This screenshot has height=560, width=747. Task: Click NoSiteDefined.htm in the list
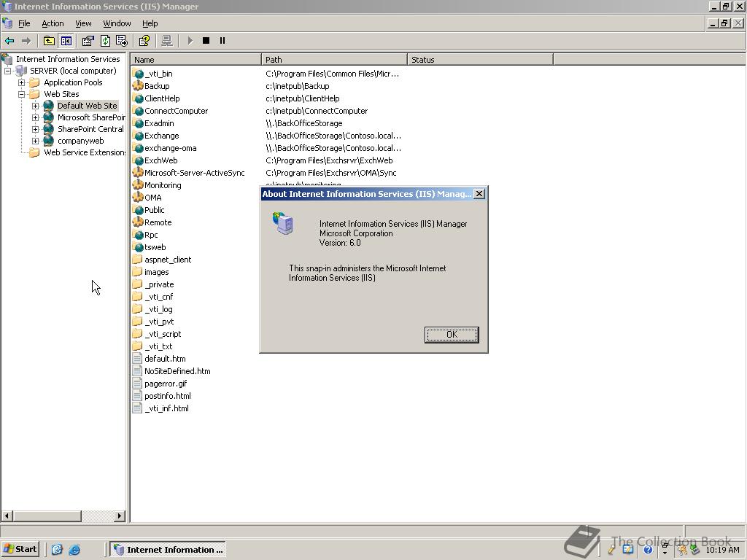point(177,371)
